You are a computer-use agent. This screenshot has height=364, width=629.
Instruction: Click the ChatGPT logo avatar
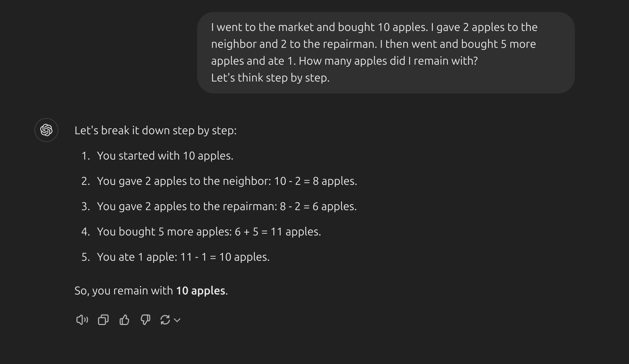[x=46, y=130]
